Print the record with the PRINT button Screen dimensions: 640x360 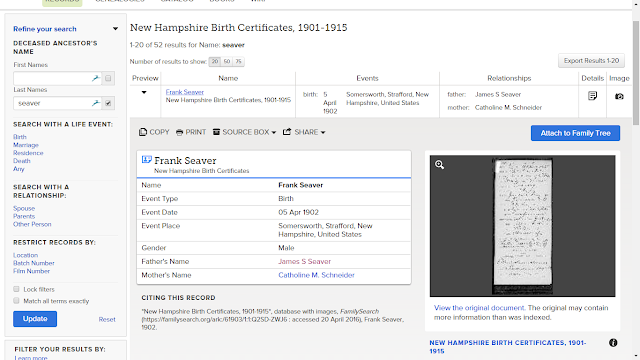[x=191, y=132]
